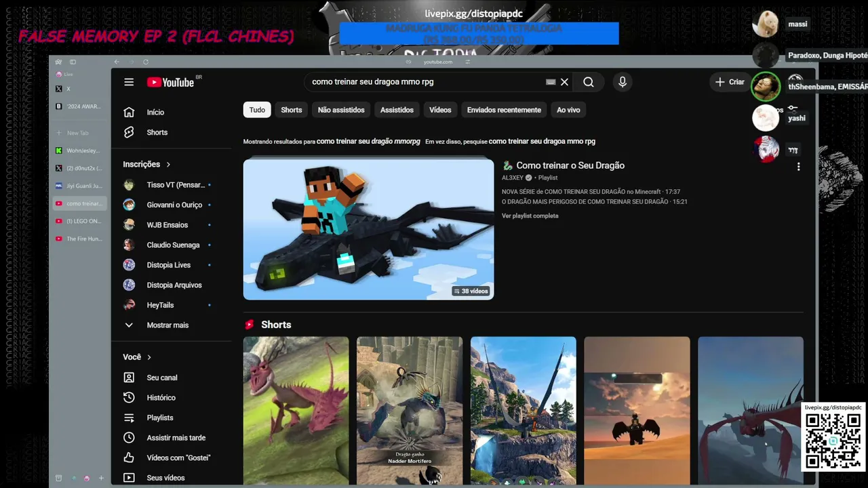Open the massi avatar in the overlay
This screenshot has height=488, width=868.
766,24
